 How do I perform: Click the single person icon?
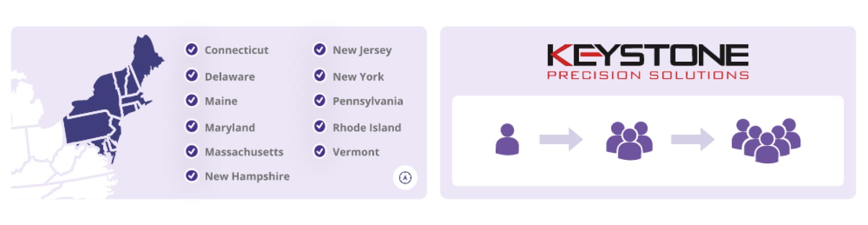507,140
